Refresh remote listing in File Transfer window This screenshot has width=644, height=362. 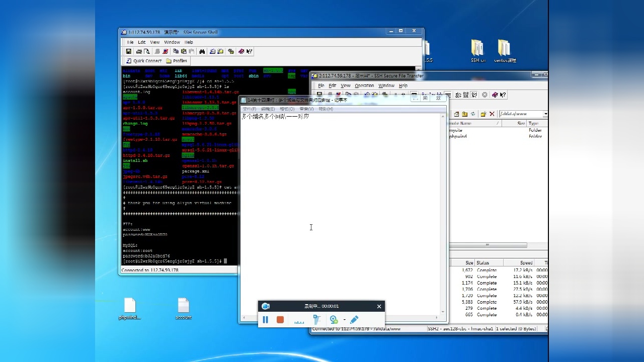473,114
